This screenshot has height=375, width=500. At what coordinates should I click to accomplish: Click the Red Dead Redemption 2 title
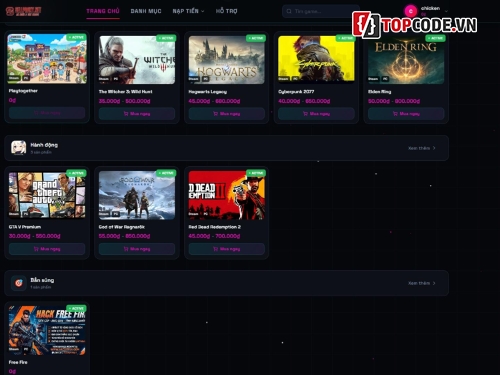pyautogui.click(x=214, y=227)
